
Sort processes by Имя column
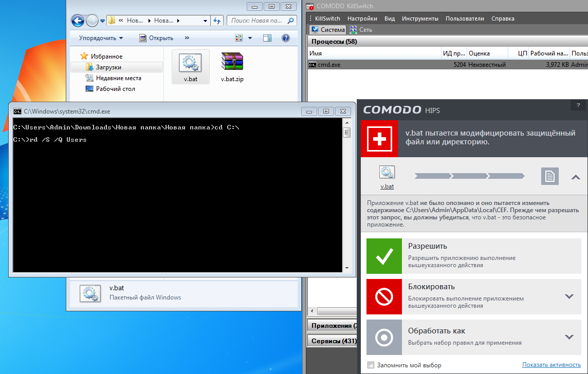point(374,53)
